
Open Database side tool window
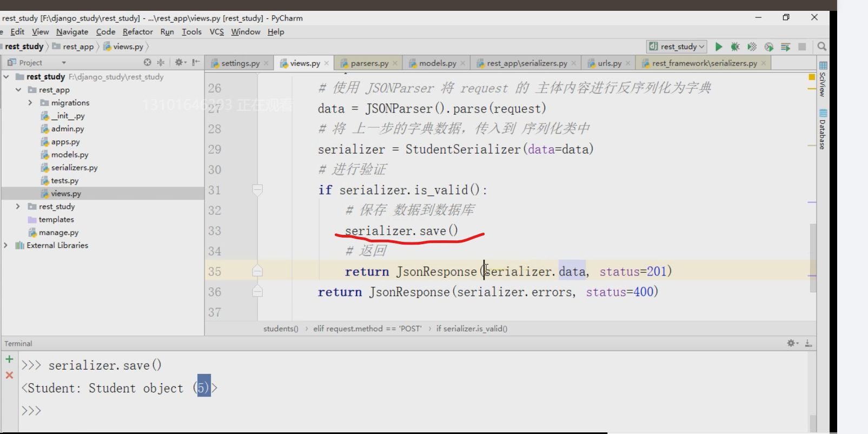pyautogui.click(x=823, y=129)
